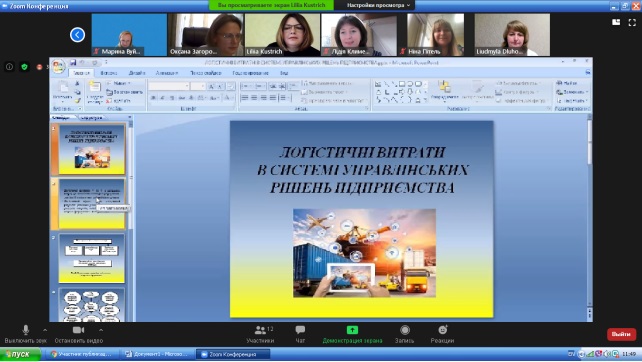Click the Найти find button
Image resolution: width=642 pixels, height=362 pixels.
567,83
